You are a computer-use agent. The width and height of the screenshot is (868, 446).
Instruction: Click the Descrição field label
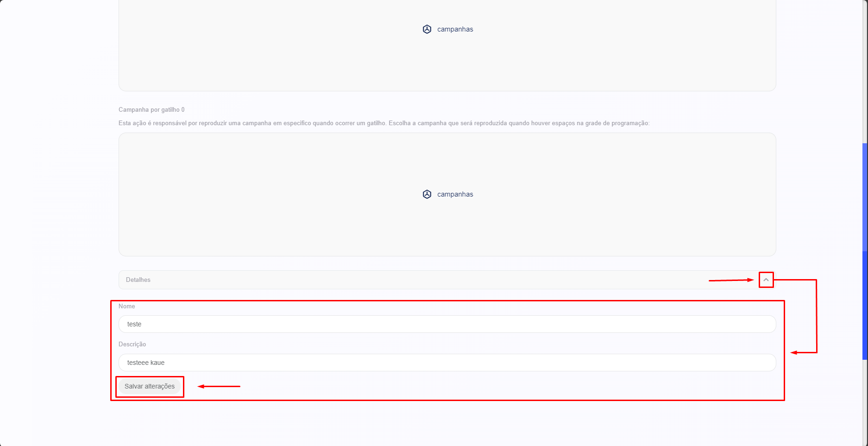tap(132, 344)
